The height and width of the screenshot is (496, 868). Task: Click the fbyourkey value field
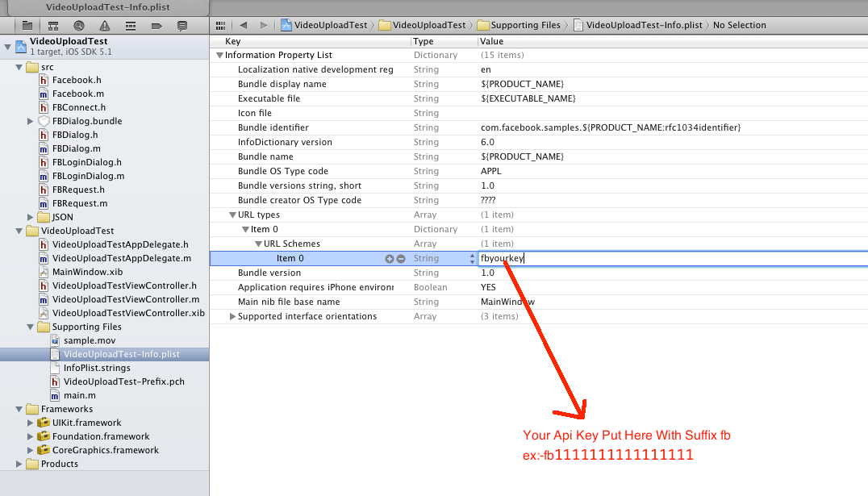673,259
